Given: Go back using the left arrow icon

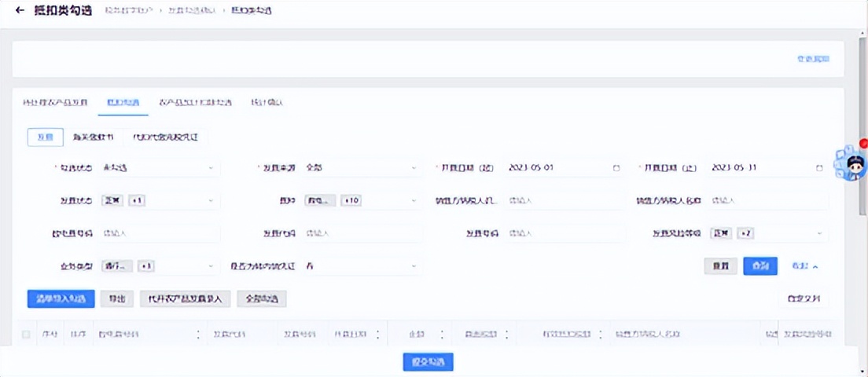Looking at the screenshot, I should pyautogui.click(x=20, y=10).
